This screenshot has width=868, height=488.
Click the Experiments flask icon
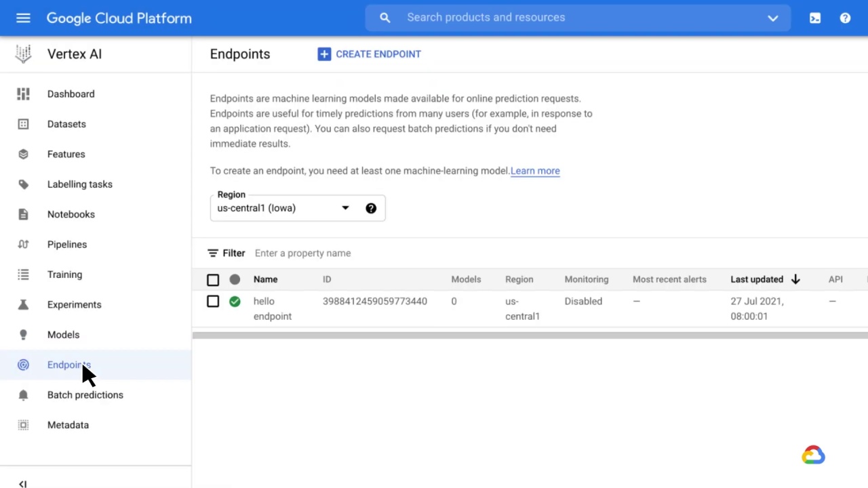[x=23, y=304]
